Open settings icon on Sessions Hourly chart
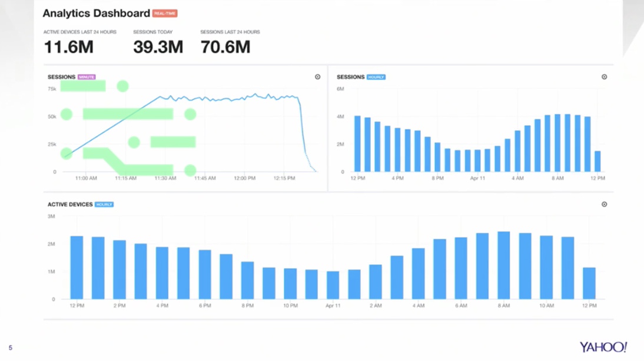 pyautogui.click(x=604, y=76)
